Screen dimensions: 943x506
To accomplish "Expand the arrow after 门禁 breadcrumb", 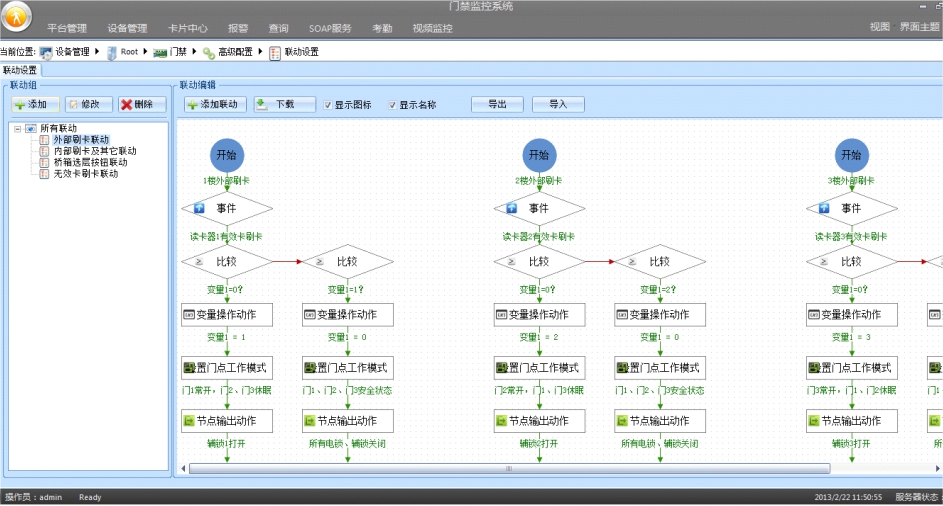I will [x=194, y=52].
